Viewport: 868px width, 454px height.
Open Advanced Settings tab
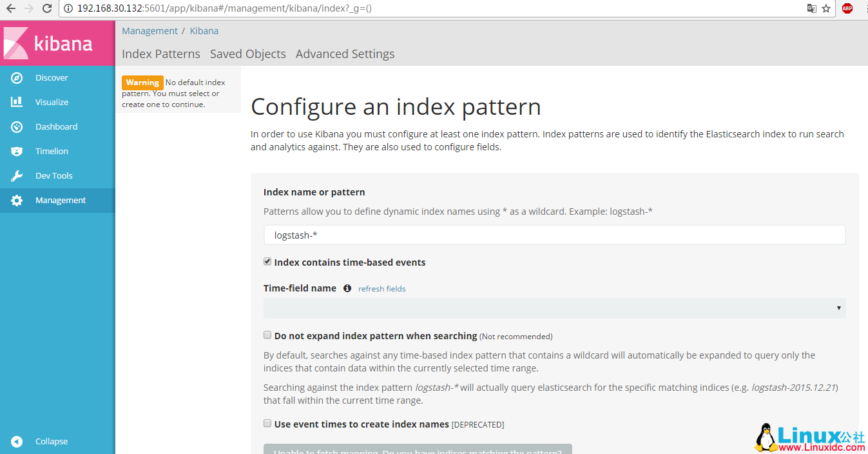click(x=345, y=54)
